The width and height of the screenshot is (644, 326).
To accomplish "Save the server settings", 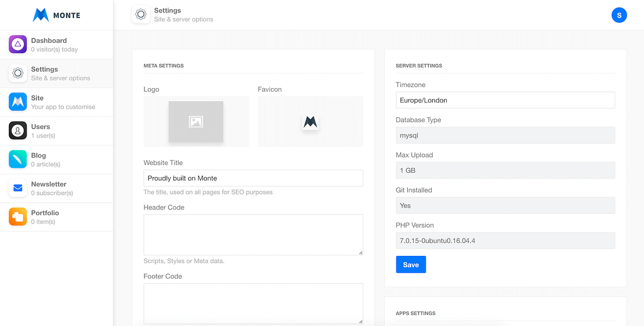I will click(x=411, y=265).
